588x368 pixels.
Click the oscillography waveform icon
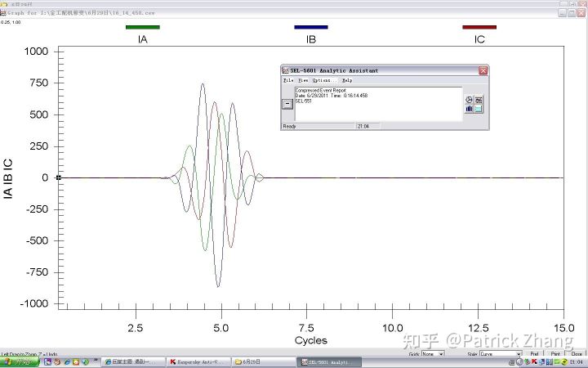pos(479,100)
